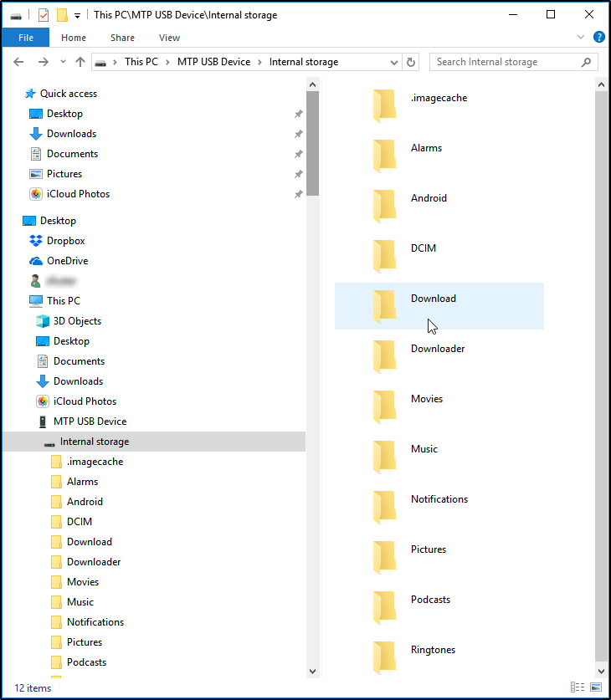Open the Help question mark icon
Image resolution: width=611 pixels, height=700 pixels.
pos(598,38)
